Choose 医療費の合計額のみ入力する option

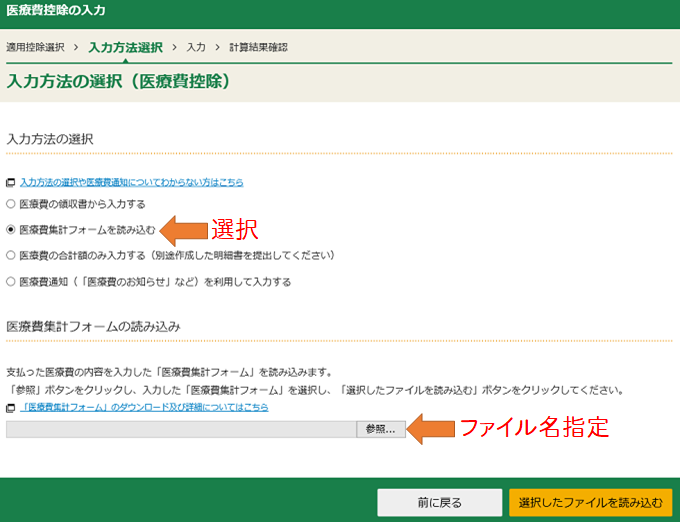coord(11,255)
